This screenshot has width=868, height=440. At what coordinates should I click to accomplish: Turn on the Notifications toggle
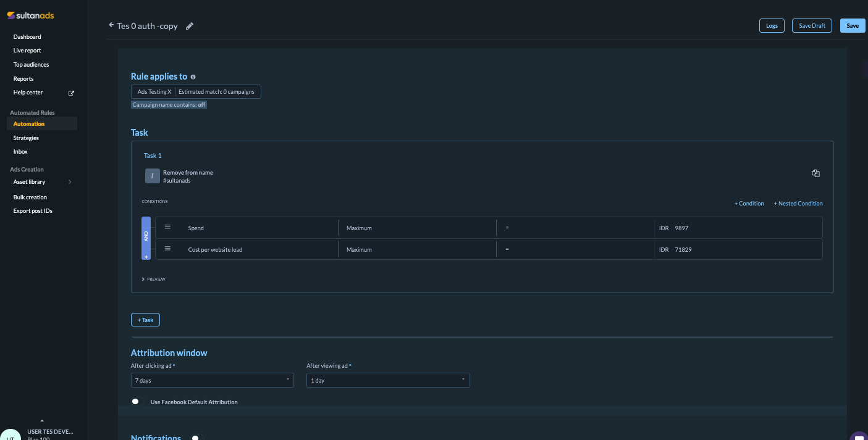(x=196, y=438)
